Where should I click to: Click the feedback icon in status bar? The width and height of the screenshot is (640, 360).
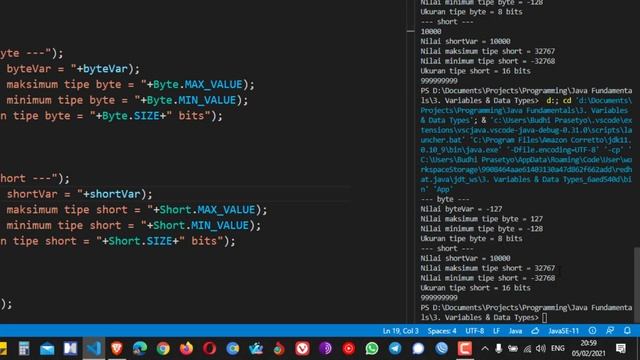pyautogui.click(x=610, y=331)
